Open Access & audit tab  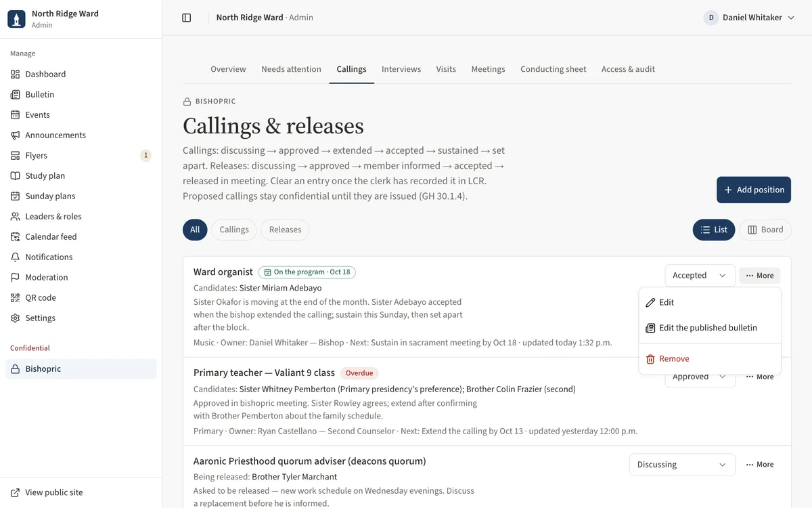[x=628, y=69]
